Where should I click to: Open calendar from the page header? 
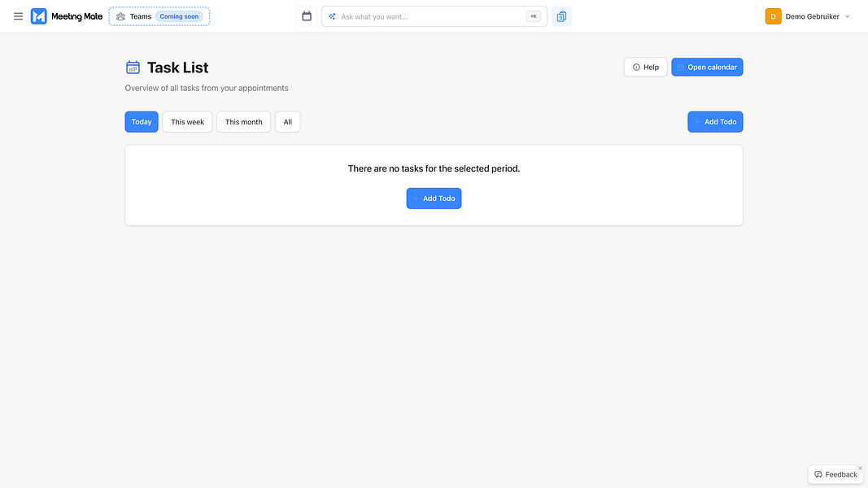click(707, 68)
